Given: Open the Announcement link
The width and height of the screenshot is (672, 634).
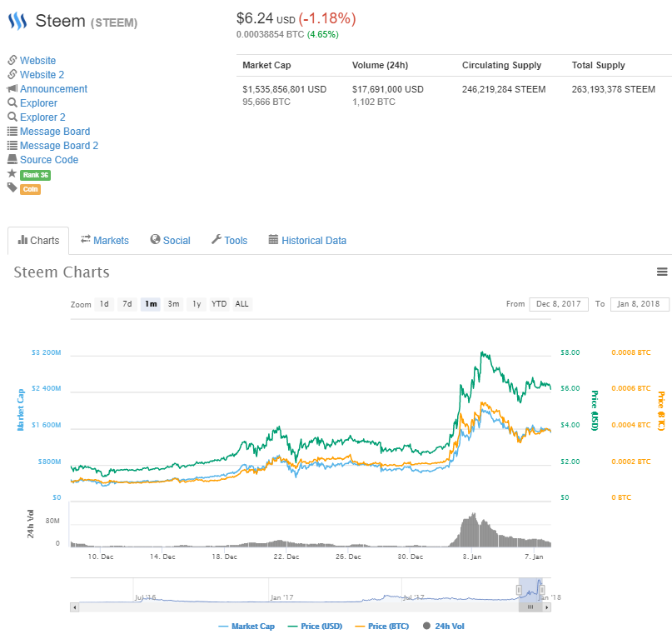Looking at the screenshot, I should click(x=53, y=89).
